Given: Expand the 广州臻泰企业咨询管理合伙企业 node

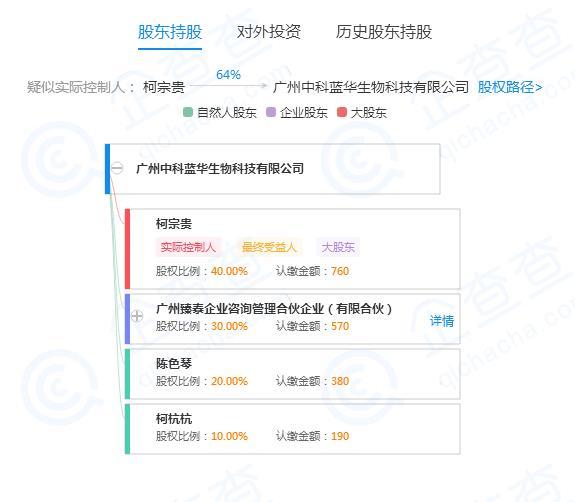Looking at the screenshot, I should coord(137,316).
